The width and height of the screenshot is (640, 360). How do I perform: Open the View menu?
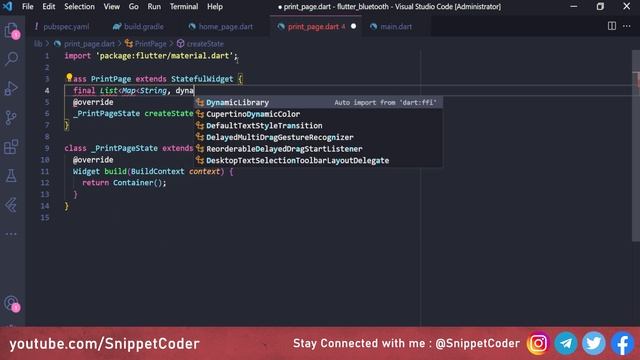[x=111, y=7]
